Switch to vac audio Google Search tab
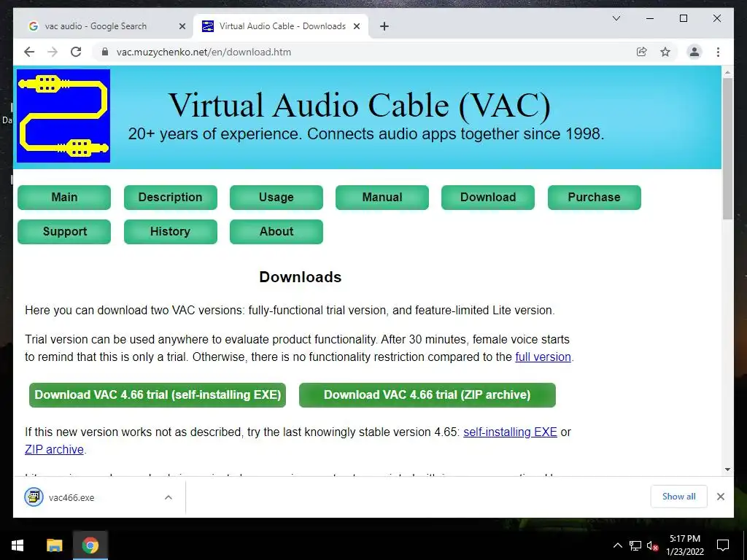The height and width of the screenshot is (560, 747). coord(103,27)
